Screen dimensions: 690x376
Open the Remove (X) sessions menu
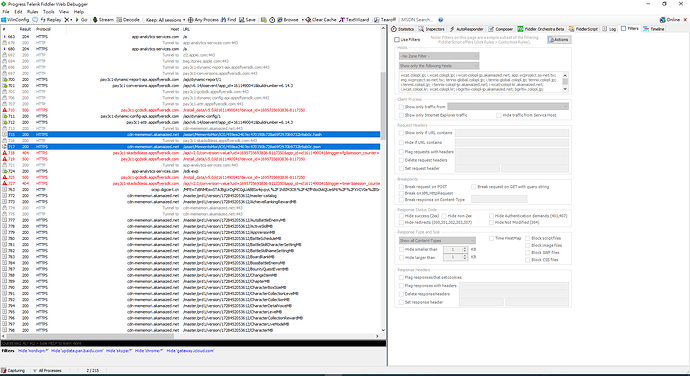click(68, 20)
